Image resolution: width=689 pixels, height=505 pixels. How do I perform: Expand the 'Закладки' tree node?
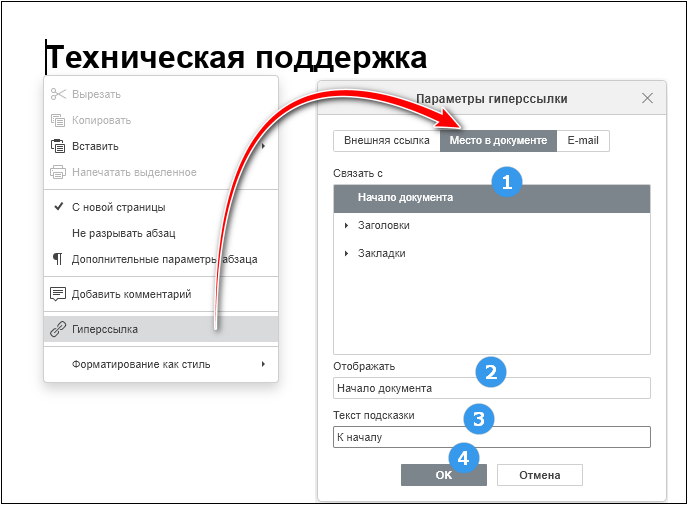346,254
